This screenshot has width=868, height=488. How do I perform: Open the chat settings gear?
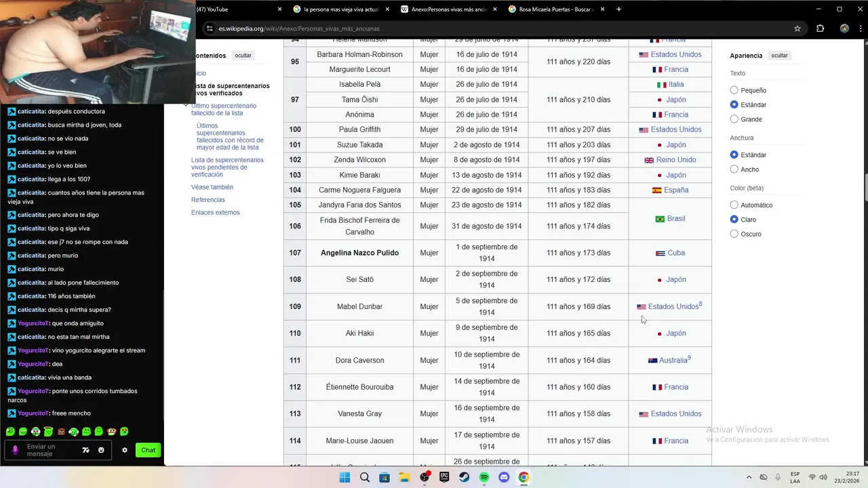125,450
